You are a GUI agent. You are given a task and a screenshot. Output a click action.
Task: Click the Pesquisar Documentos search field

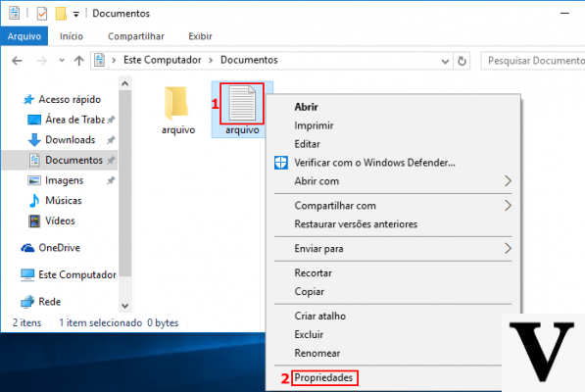533,61
